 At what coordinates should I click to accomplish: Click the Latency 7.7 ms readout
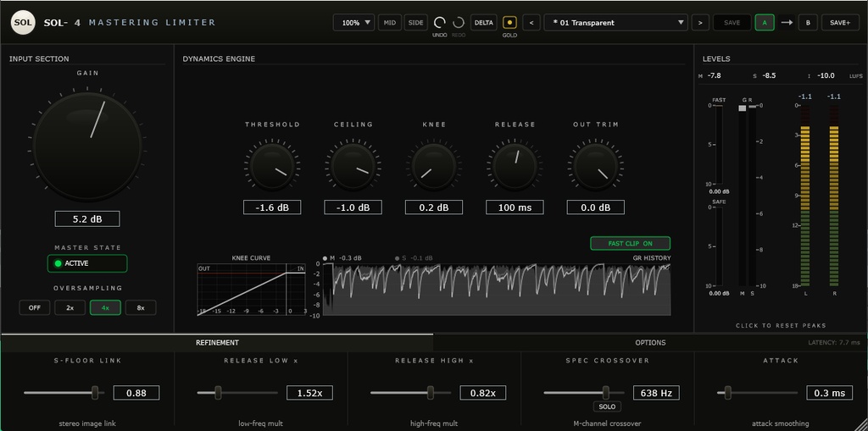[x=834, y=342]
